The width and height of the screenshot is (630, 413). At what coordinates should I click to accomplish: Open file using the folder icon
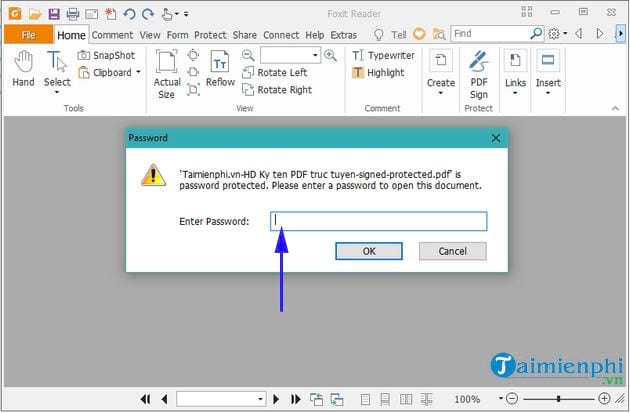tap(35, 14)
